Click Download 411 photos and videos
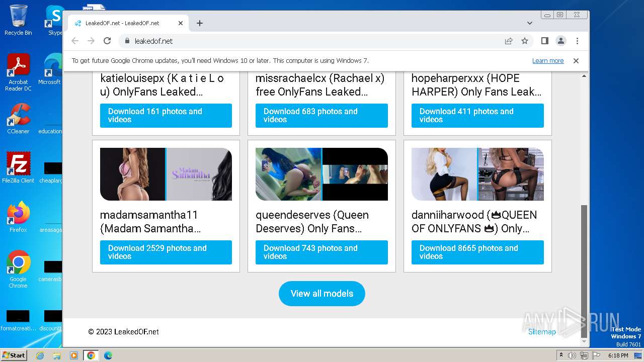Screen dimensions: 644x362 coord(477,116)
